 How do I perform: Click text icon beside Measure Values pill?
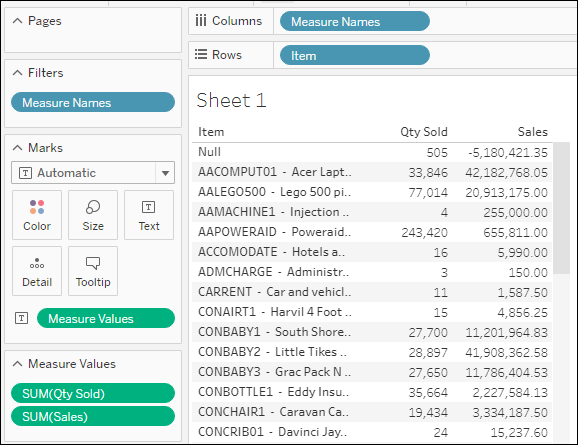[21, 318]
